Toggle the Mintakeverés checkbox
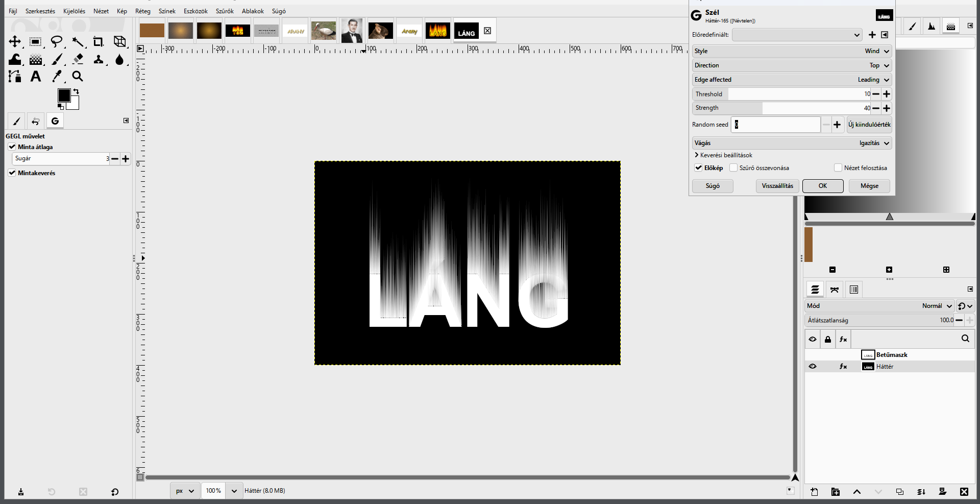Screen dimensions: 980x504 tap(12, 173)
